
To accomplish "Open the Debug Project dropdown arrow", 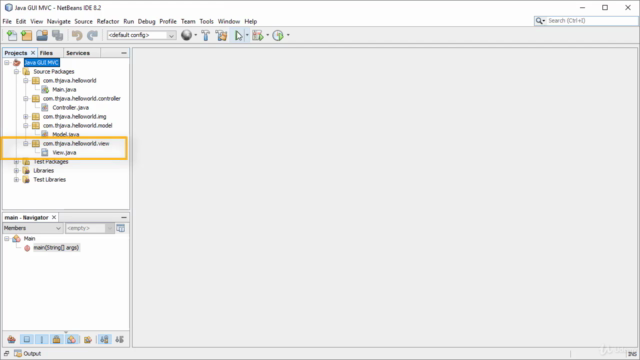I will (x=268, y=35).
